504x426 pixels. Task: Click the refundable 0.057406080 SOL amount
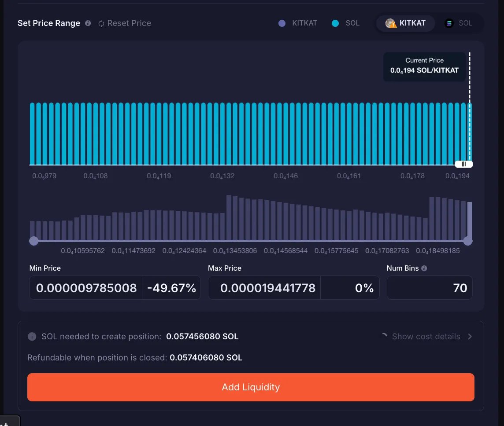pyautogui.click(x=206, y=357)
